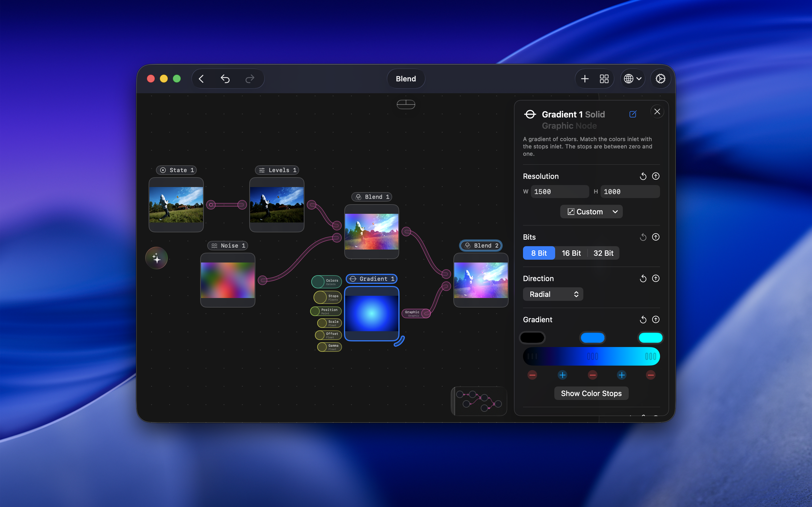Expand the globe menu dropdown
The image size is (812, 507).
632,79
